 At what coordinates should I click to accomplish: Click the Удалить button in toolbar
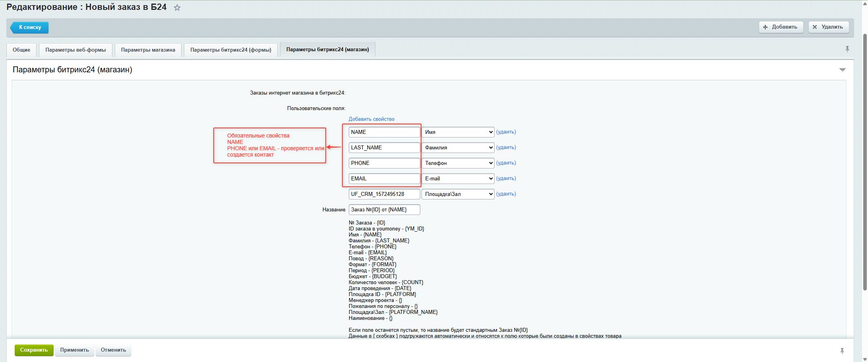pyautogui.click(x=828, y=27)
